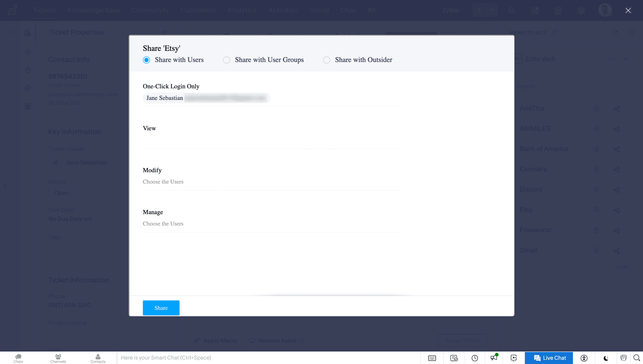Image resolution: width=643 pixels, height=364 pixels.
Task: Click the more link under vault list
Action: 622,267
